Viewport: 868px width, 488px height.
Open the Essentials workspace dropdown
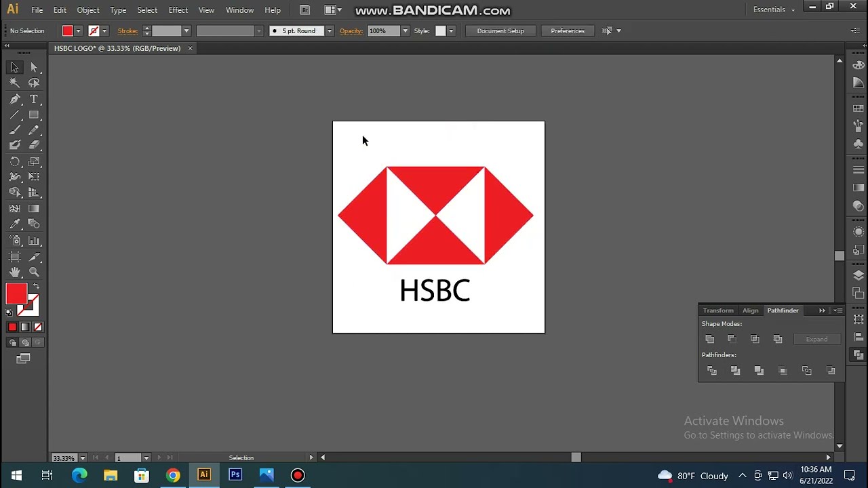pos(774,9)
